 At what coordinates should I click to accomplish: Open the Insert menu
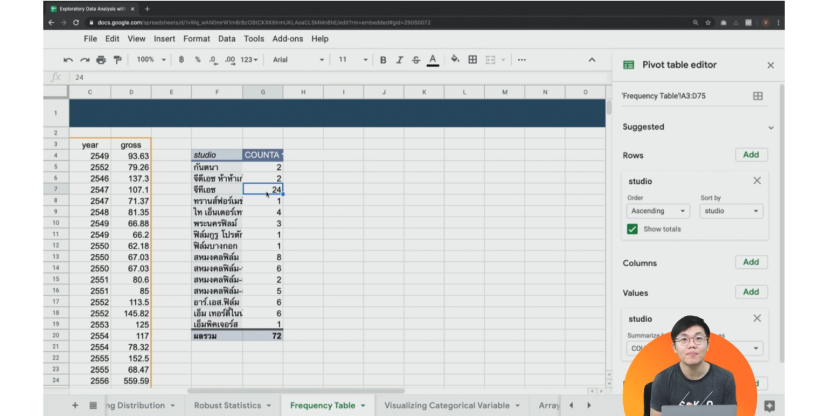point(165,39)
